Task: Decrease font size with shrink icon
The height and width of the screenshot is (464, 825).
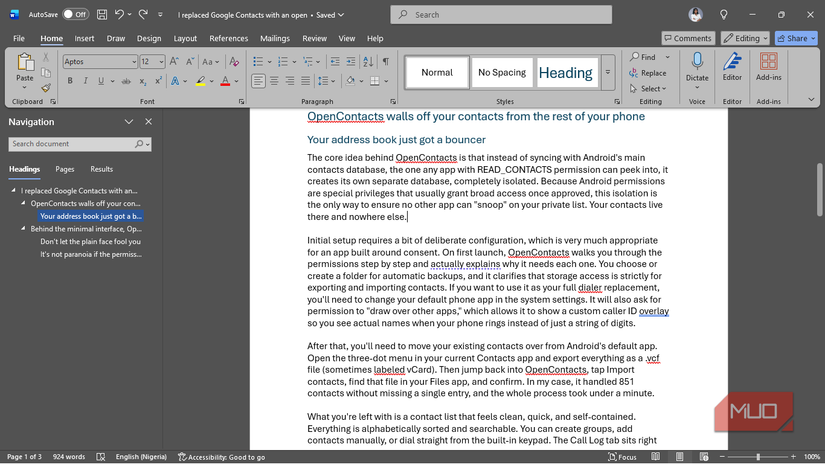Action: pos(189,62)
